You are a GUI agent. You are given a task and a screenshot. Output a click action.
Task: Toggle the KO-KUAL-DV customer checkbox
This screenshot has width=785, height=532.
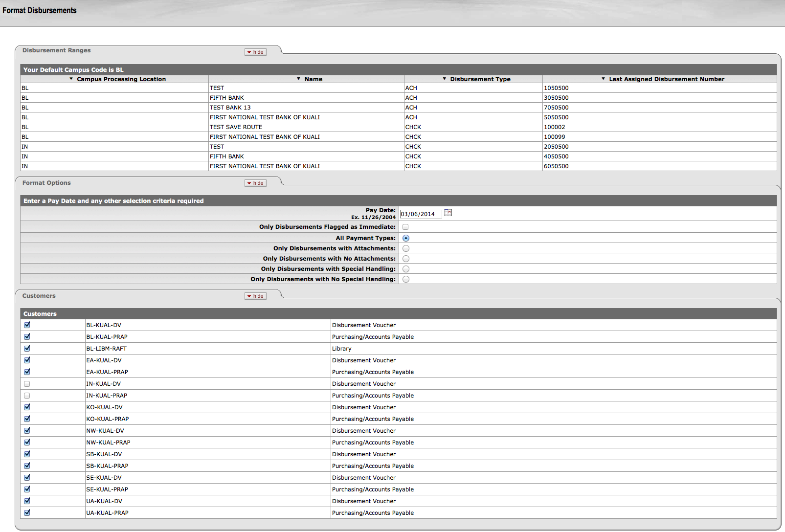tap(27, 407)
